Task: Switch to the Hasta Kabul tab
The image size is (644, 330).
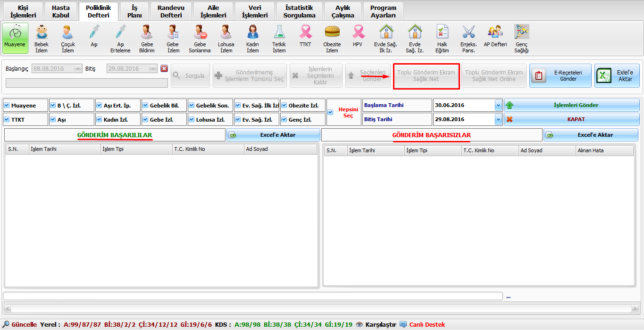Action: click(x=60, y=12)
